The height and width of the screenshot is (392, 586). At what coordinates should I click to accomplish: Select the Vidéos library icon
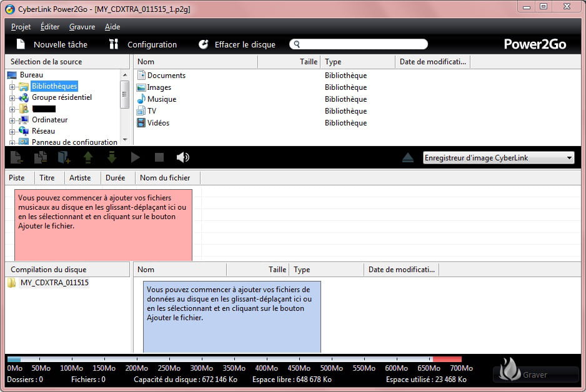pos(141,123)
